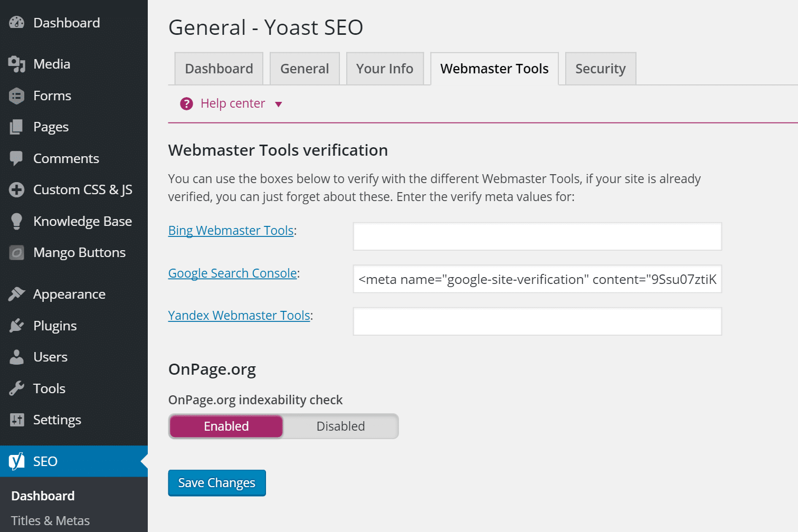The width and height of the screenshot is (798, 532).
Task: Click the Dashboard gauge icon in sidebar
Action: pyautogui.click(x=17, y=23)
